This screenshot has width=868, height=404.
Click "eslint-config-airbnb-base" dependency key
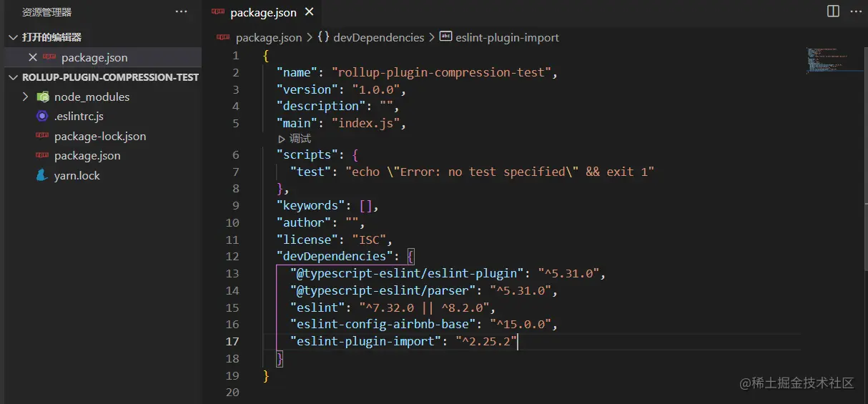coord(383,324)
